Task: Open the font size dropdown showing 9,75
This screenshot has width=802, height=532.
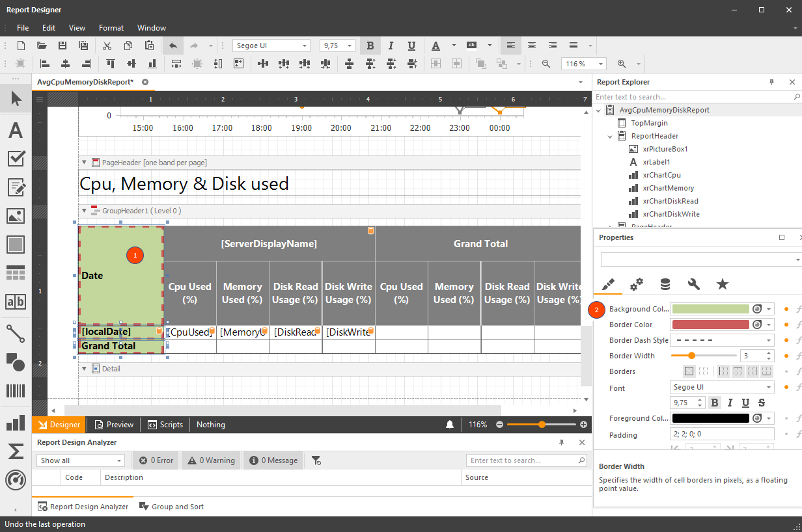Action: coord(350,46)
